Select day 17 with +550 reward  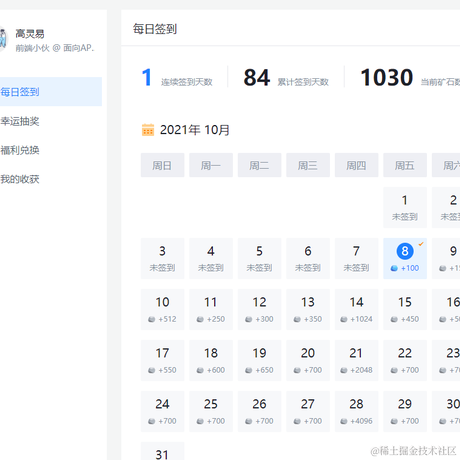[162, 360]
